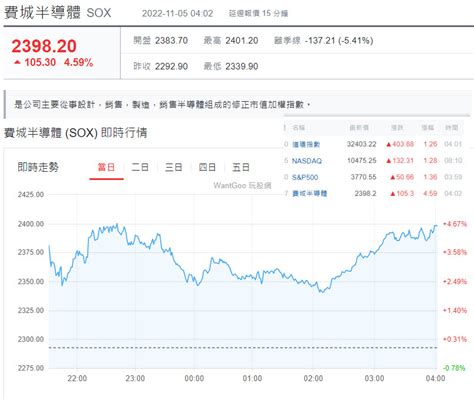Click the previous close 2292.90
Viewport: 474px width, 400px height.
[171, 66]
